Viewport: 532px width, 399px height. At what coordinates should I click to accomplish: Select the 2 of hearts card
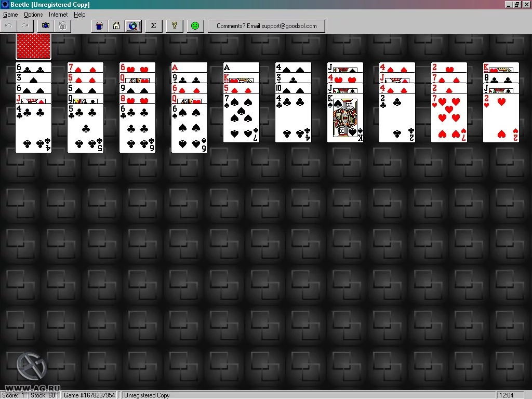pos(501,118)
